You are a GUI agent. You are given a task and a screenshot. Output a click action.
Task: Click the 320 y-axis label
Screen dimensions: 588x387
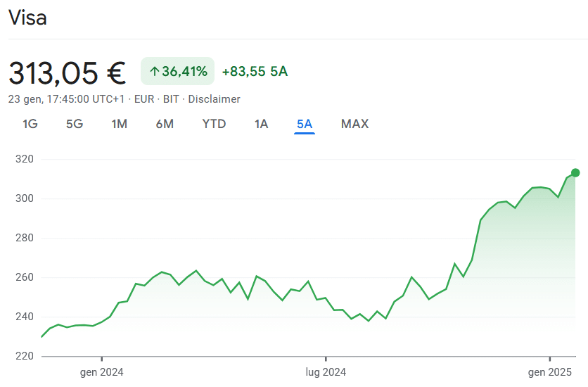[x=25, y=159]
